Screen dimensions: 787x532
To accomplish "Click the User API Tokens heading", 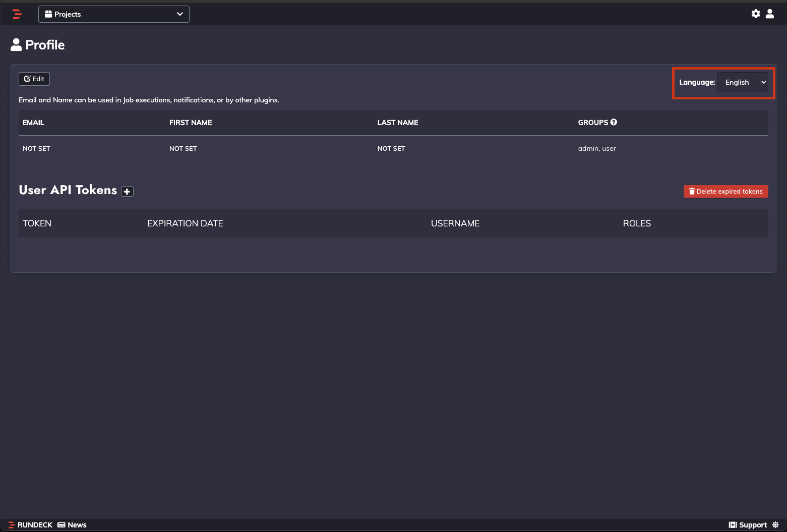I will [x=68, y=190].
